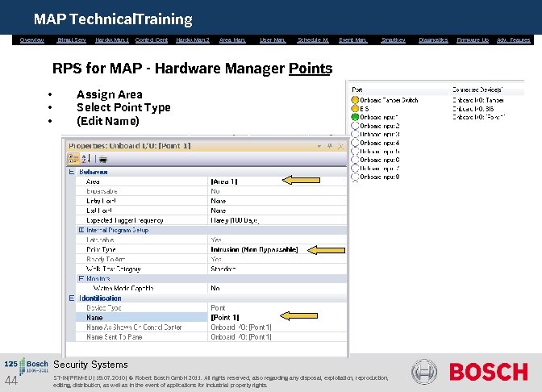The image size is (542, 392).
Task: Click the green status icon for Onboard Input 1
Action: coord(355,117)
